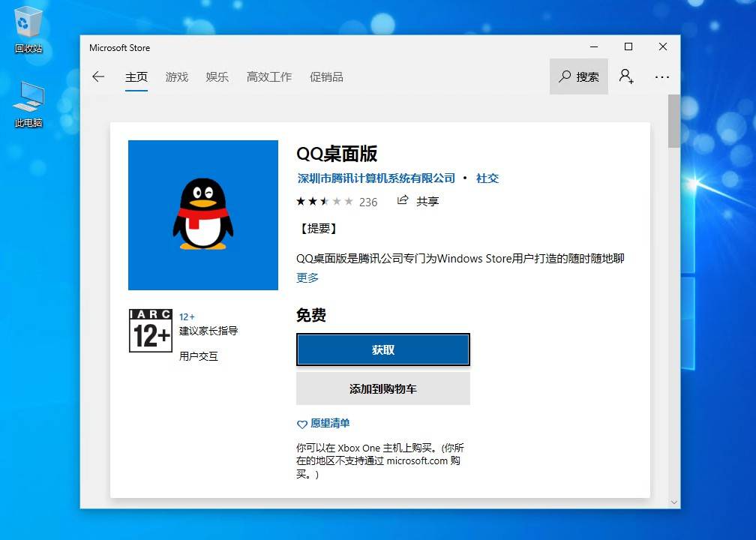Viewport: 756px width, 540px height.
Task: Click the 【提要】 heading text
Action: (318, 229)
